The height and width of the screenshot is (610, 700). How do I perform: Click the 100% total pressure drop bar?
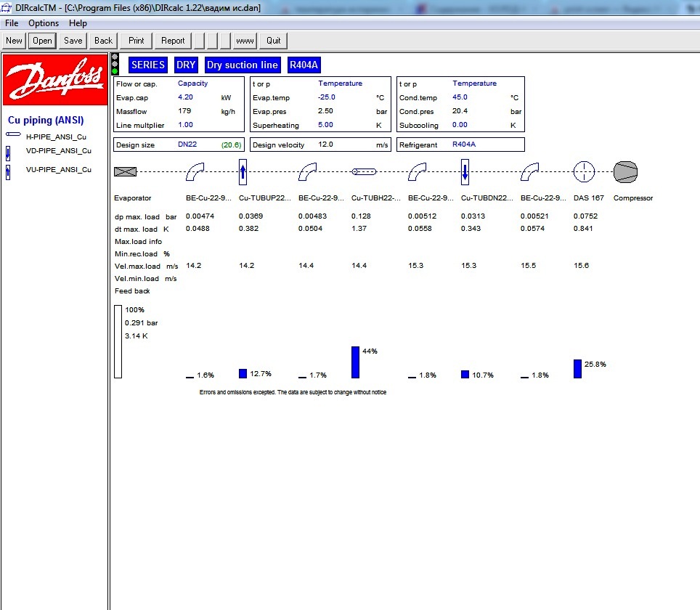(118, 341)
